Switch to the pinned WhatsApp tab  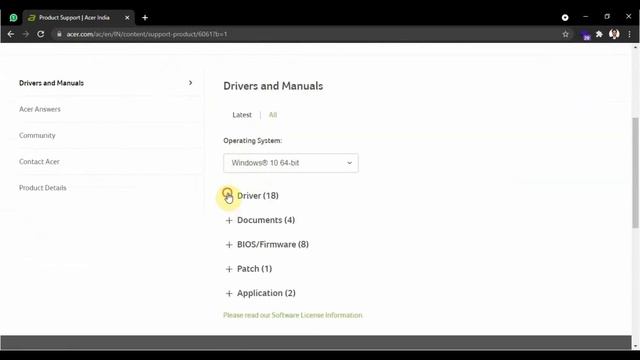[13, 18]
